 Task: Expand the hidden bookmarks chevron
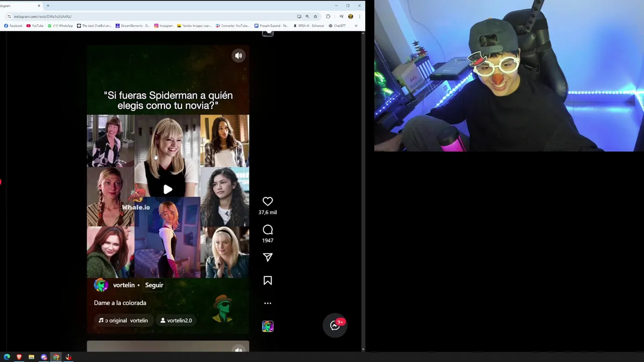point(356,26)
